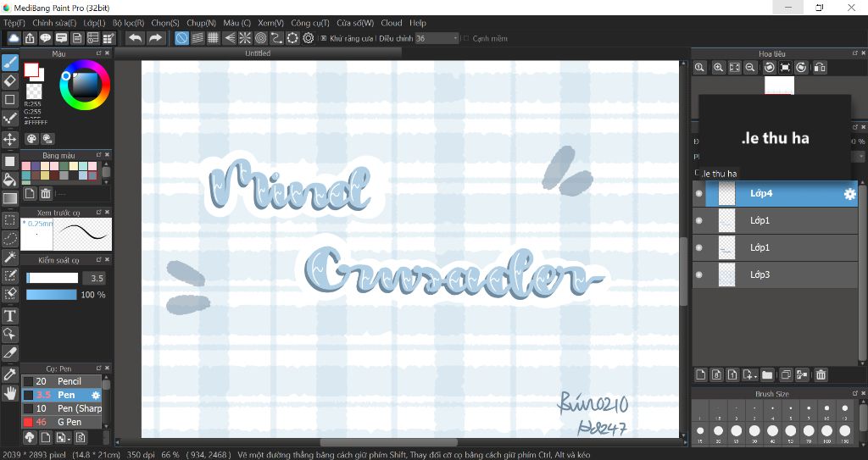Open the Chỉnh sửa(E) menu

click(x=54, y=23)
